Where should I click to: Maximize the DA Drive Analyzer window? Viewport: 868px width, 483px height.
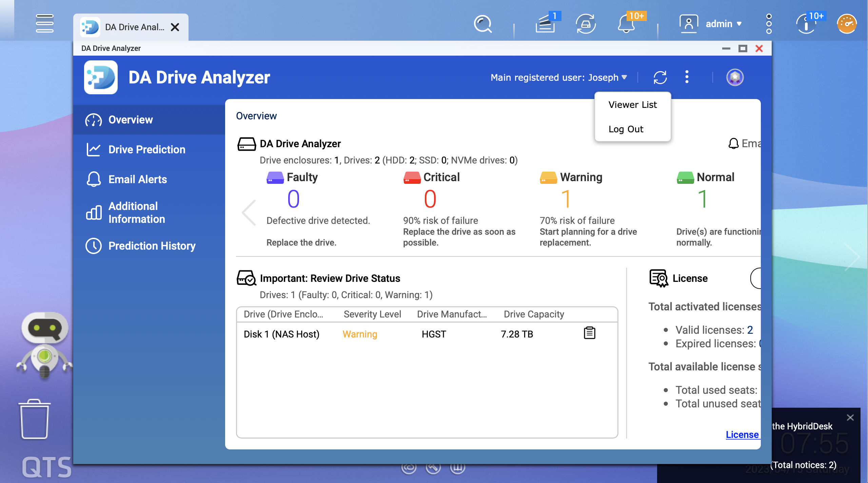pyautogui.click(x=743, y=49)
